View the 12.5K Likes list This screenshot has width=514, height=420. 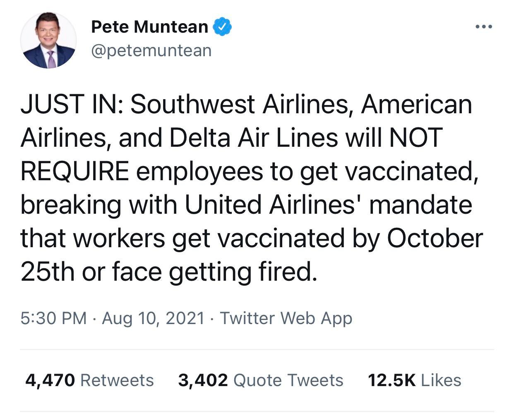[x=414, y=380]
